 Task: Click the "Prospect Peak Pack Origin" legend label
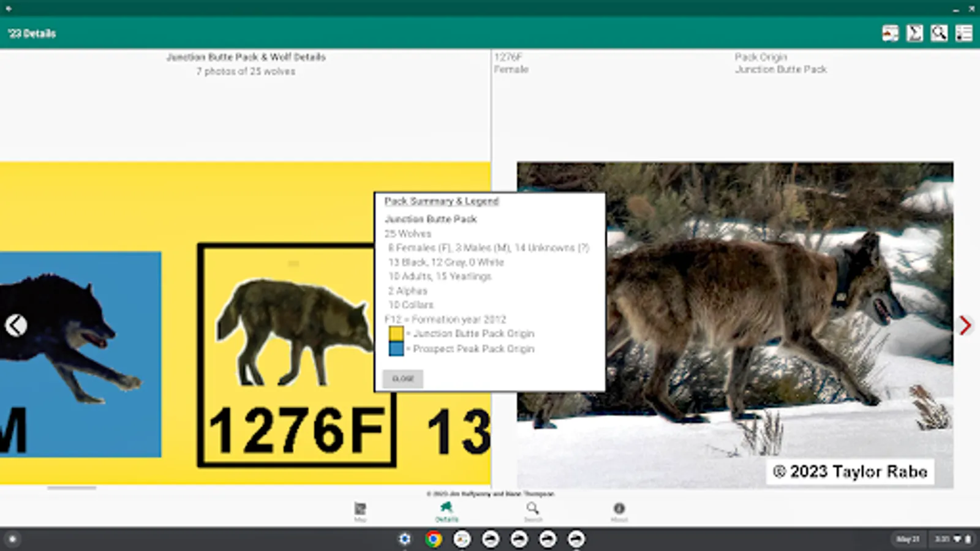pos(473,349)
